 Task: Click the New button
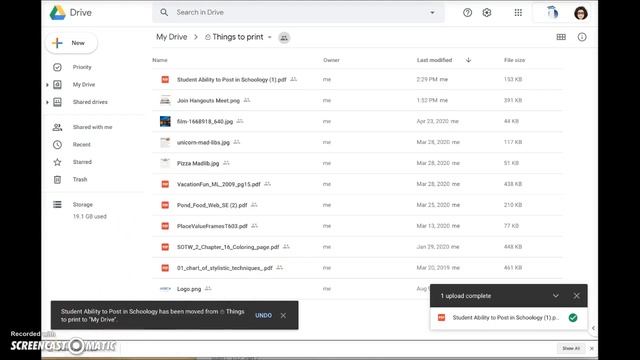tap(71, 43)
